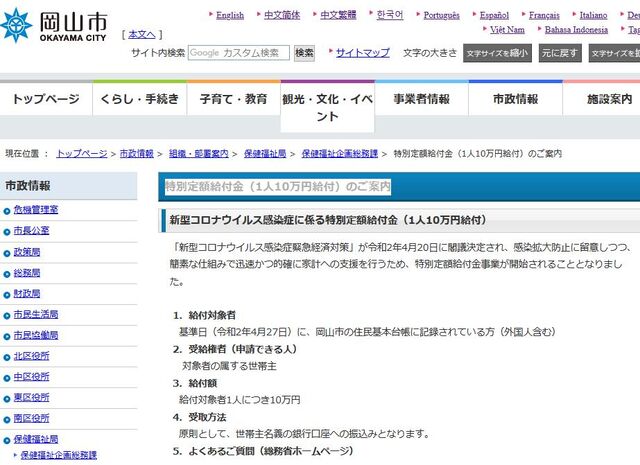The height and width of the screenshot is (465, 640).
Task: Open sidebar link 危機管理室
Action: [x=36, y=210]
